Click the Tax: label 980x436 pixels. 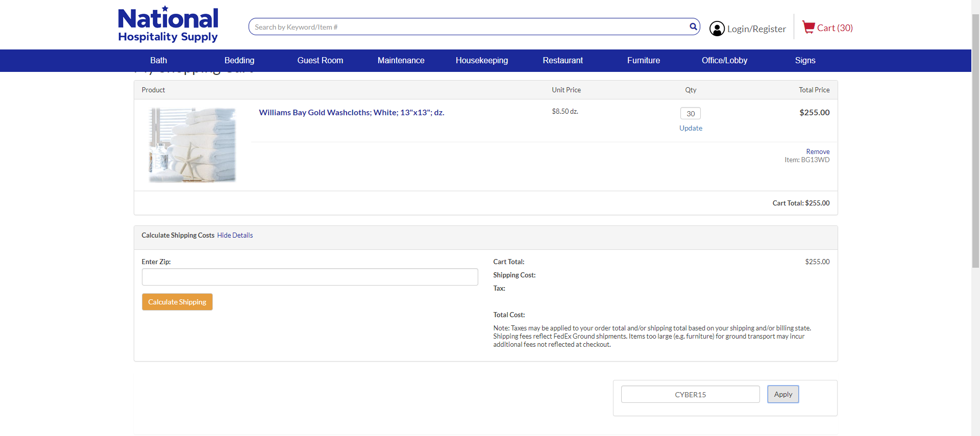499,288
